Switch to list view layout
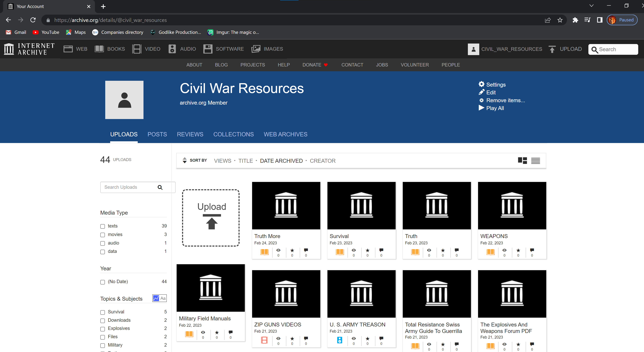Image resolution: width=644 pixels, height=352 pixels. (x=536, y=161)
